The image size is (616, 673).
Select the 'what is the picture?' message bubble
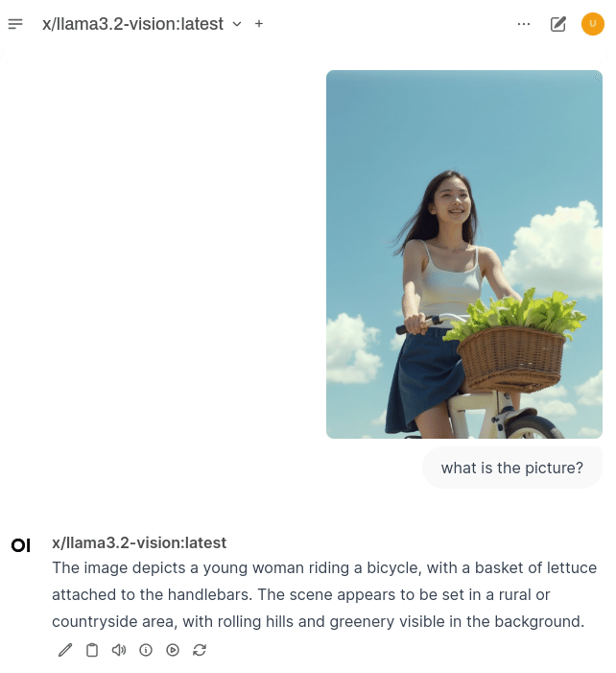click(512, 468)
